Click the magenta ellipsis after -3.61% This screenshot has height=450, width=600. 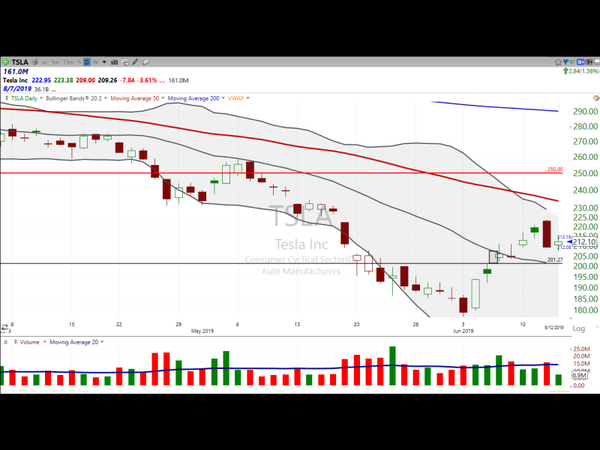(162, 81)
